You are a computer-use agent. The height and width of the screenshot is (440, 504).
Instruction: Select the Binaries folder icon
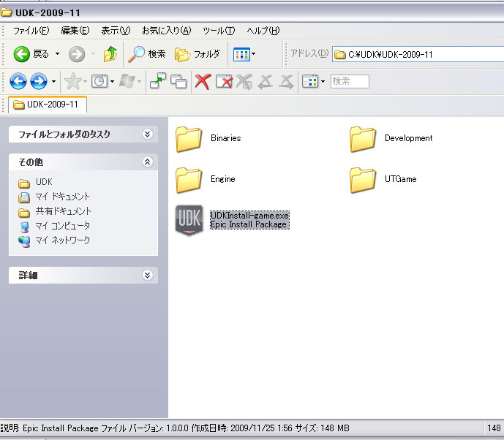point(189,139)
